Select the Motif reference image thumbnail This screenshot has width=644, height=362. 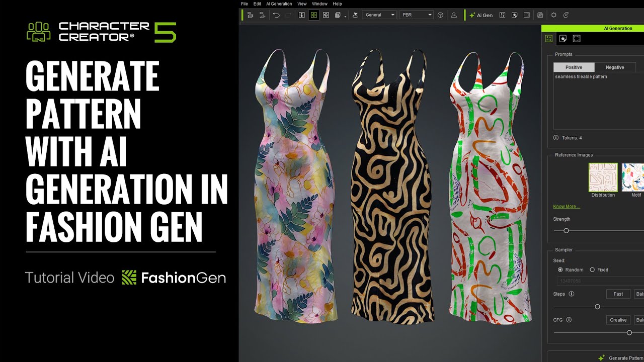pos(633,177)
